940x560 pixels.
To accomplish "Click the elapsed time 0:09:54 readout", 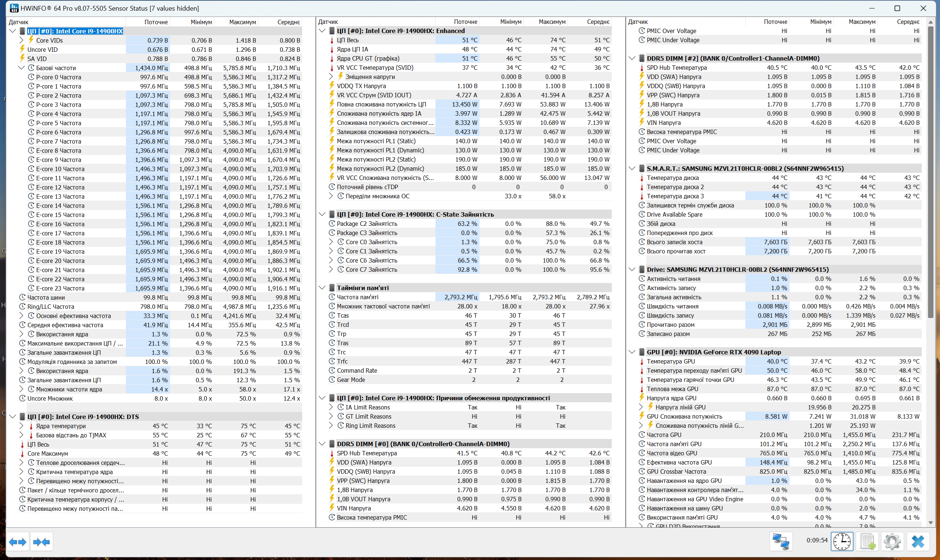I will pos(817,541).
